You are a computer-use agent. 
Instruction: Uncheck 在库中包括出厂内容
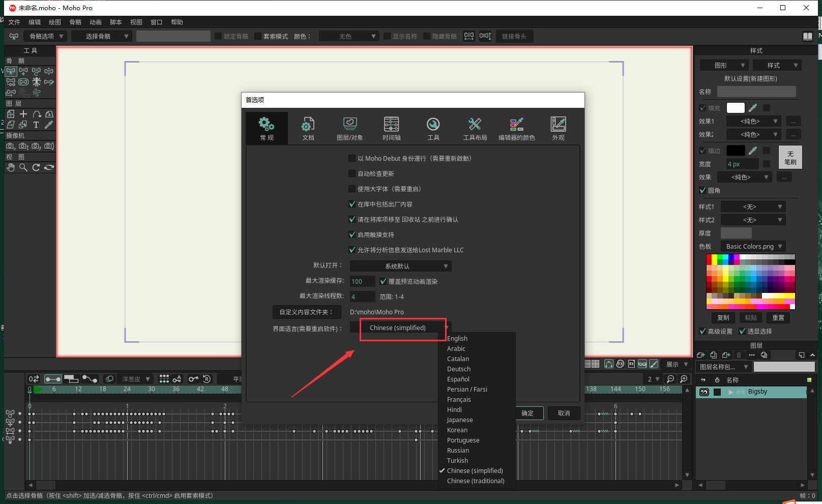point(352,204)
